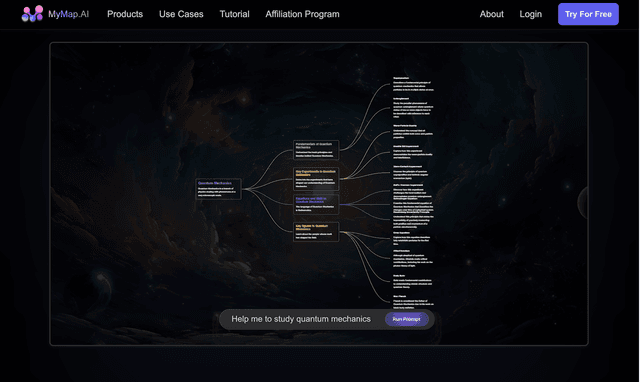This screenshot has height=382, width=640.
Task: Select the Key Figures in Quantum Mechanics node
Action: pyautogui.click(x=316, y=231)
